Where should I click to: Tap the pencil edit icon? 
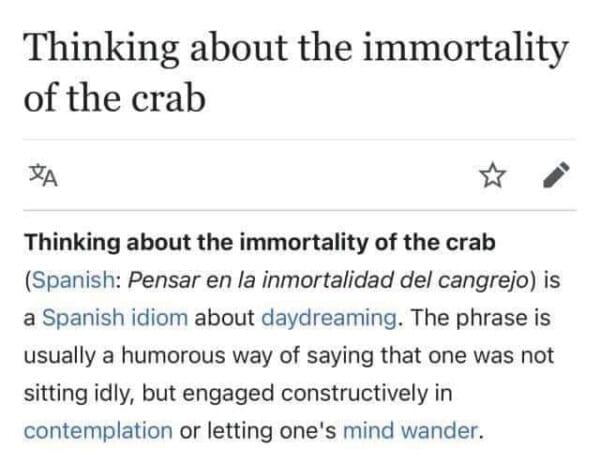[x=557, y=176]
